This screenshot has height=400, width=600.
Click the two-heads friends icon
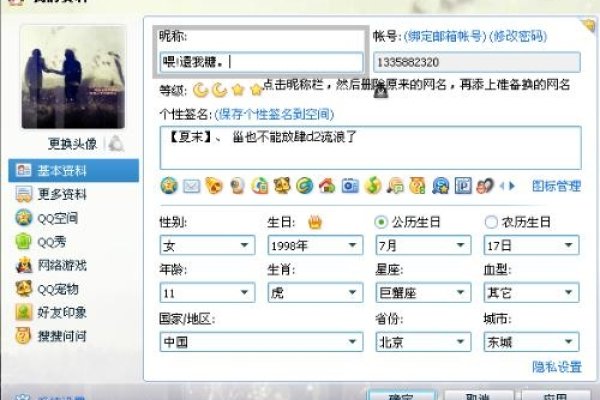485,186
